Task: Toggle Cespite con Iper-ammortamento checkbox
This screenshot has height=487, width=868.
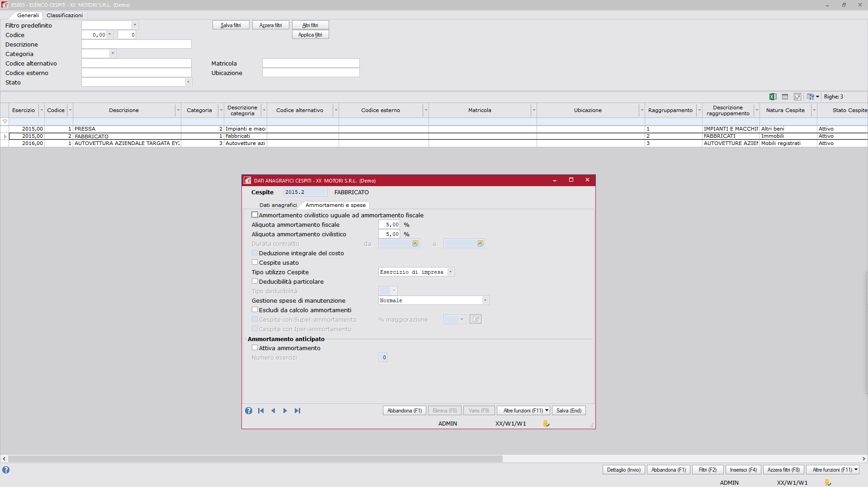Action: (x=255, y=329)
